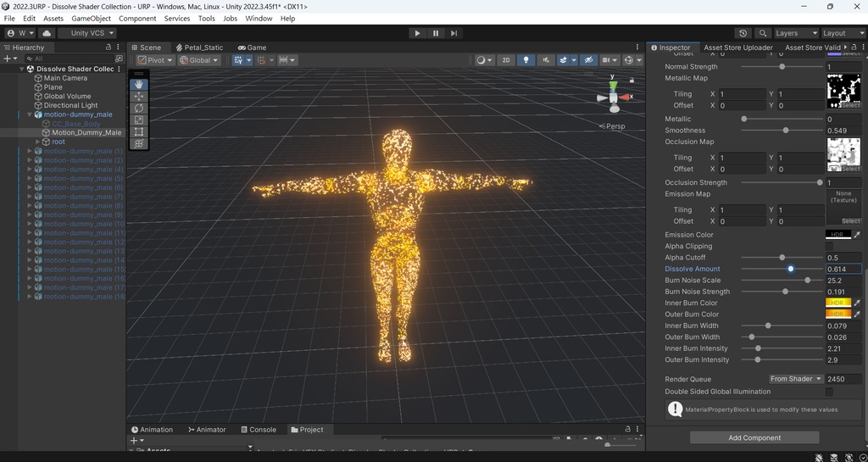Open Hierarchy panel three-dot menu
This screenshot has height=462, width=868.
click(118, 47)
